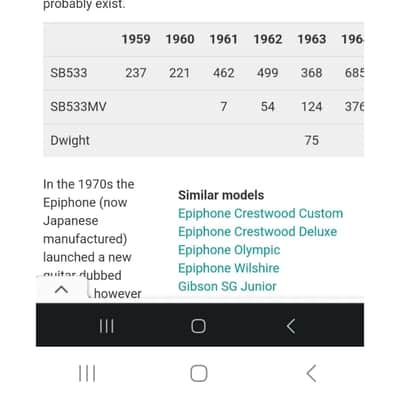Tap the back arrow in the dark navigation bar
This screenshot has width=400, height=400.
coord(291,326)
